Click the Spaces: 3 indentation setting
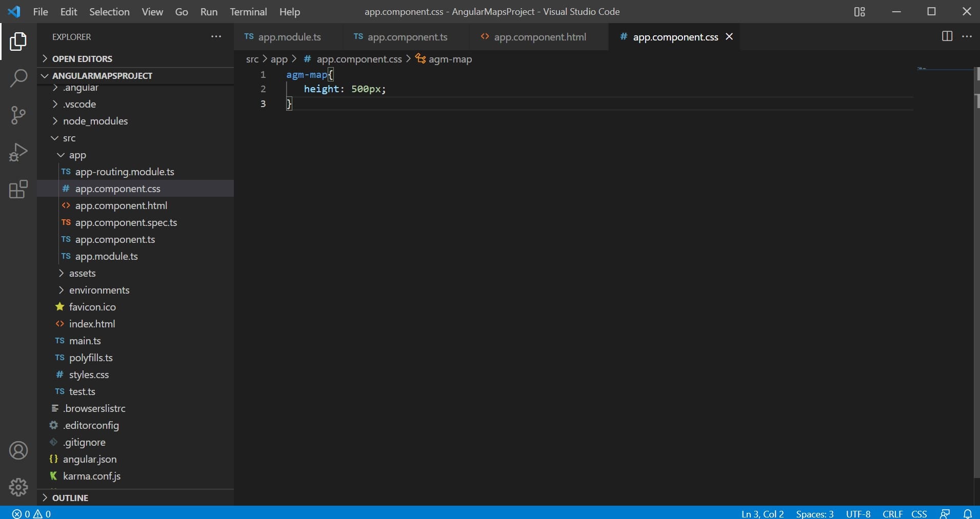This screenshot has height=519, width=980. point(814,513)
